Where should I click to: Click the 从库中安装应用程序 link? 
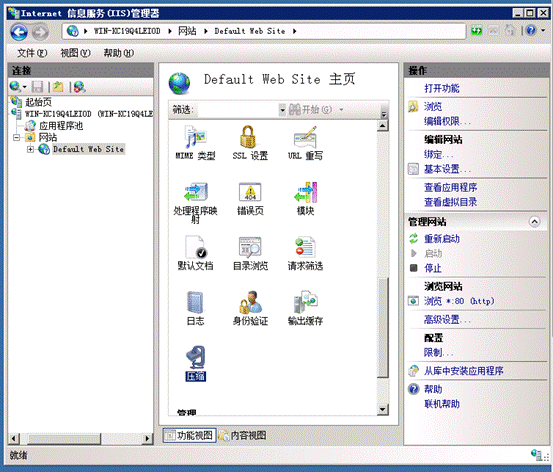[x=463, y=371]
